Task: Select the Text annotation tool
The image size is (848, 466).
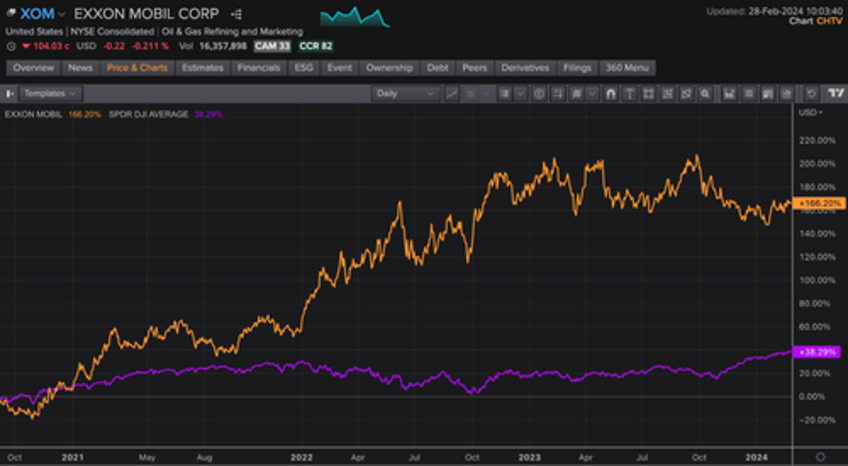Action: coord(630,94)
